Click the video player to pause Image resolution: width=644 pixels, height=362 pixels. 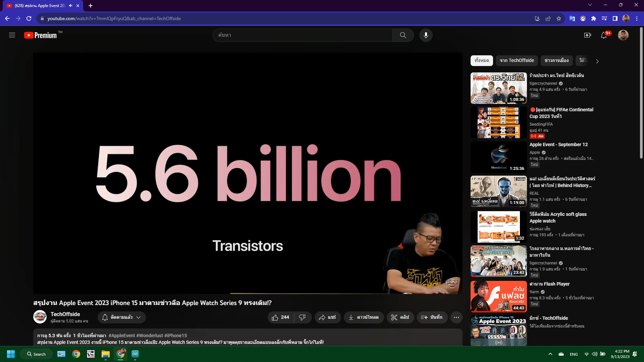coord(248,173)
